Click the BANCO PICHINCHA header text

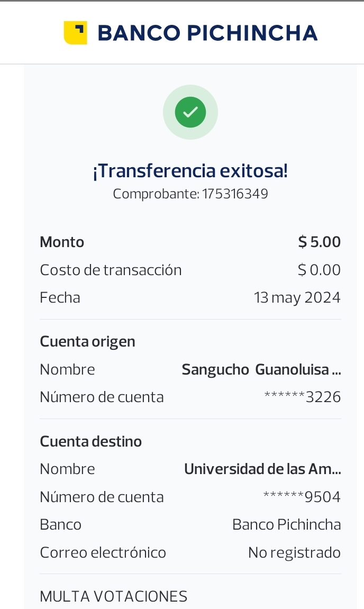point(207,33)
